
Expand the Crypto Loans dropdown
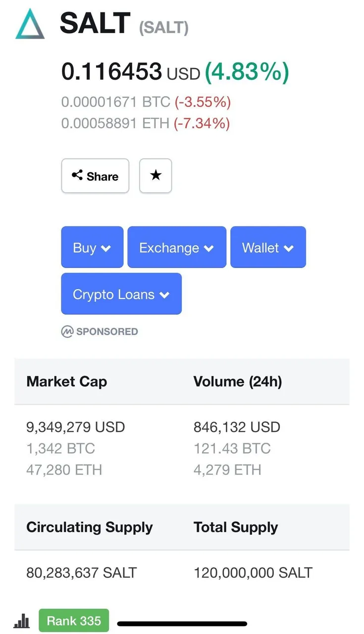[121, 294]
